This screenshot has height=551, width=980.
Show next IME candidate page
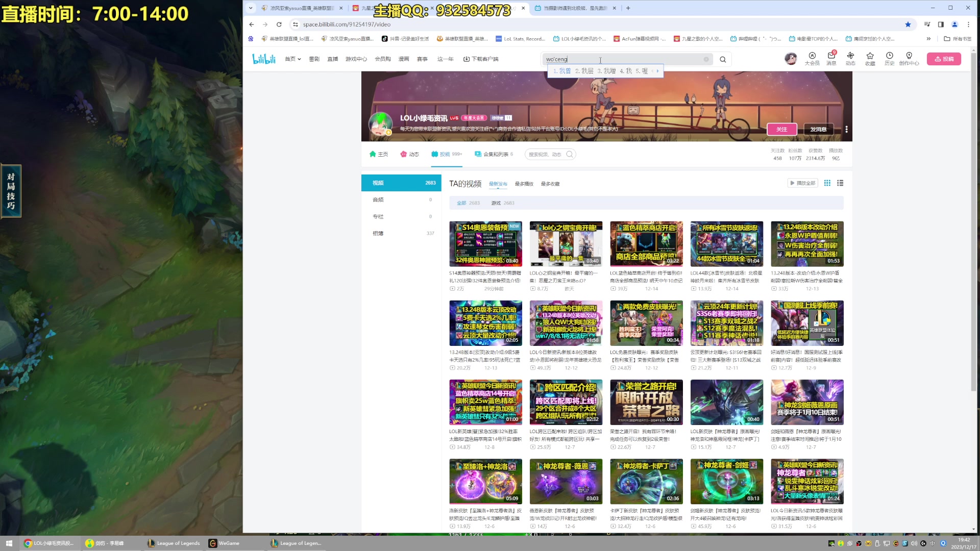click(657, 71)
